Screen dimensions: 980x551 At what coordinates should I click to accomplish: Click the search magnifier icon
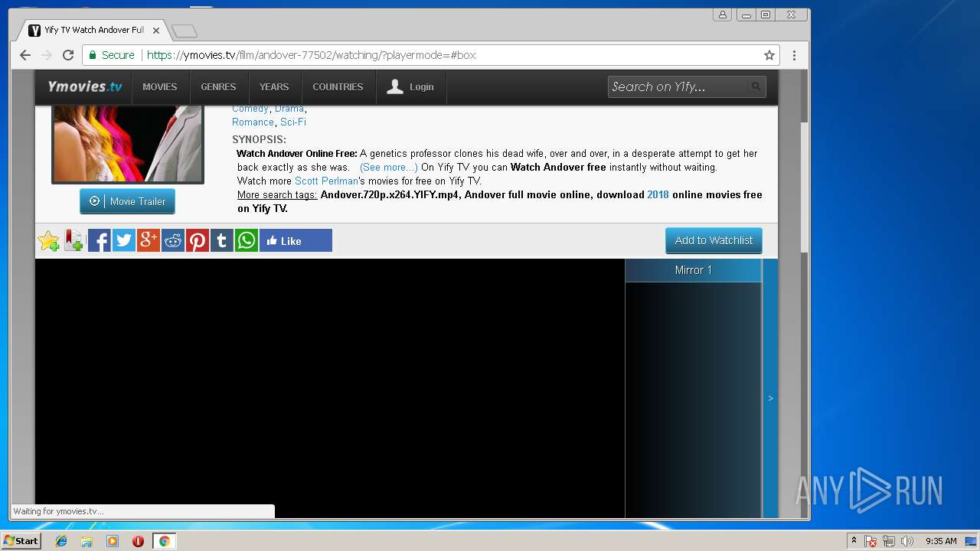pyautogui.click(x=756, y=86)
